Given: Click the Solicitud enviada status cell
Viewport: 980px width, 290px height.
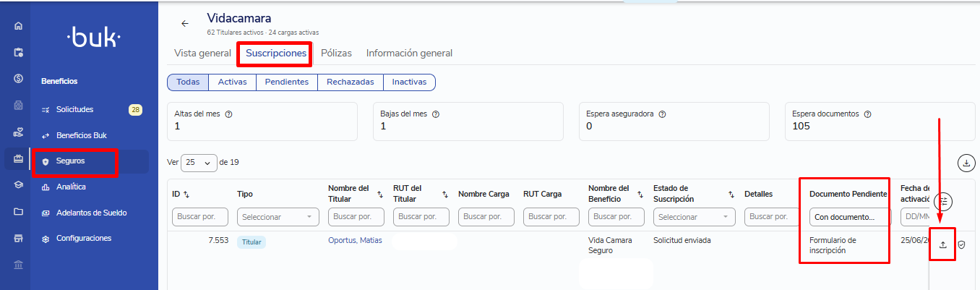Looking at the screenshot, I should pos(682,240).
